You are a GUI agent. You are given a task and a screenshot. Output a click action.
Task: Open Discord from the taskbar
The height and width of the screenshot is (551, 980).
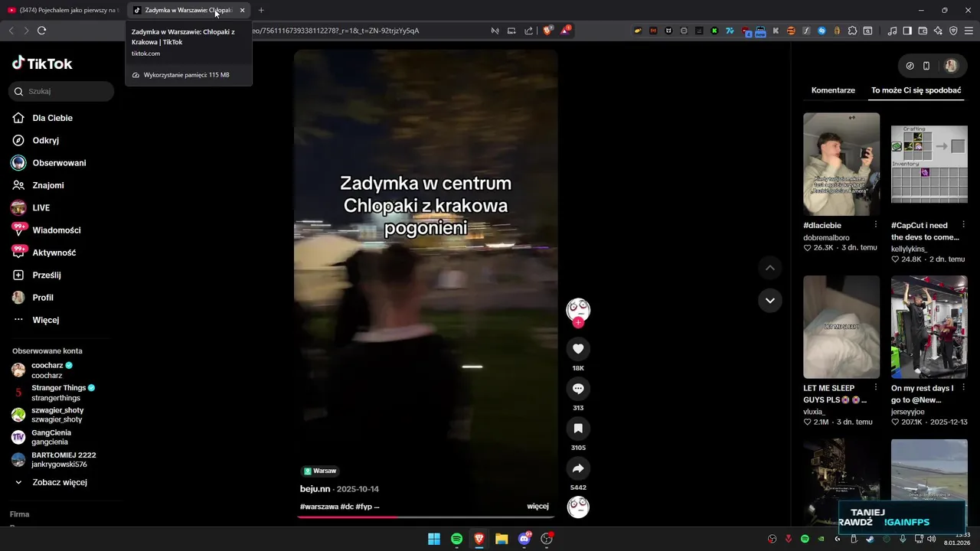pyautogui.click(x=524, y=539)
